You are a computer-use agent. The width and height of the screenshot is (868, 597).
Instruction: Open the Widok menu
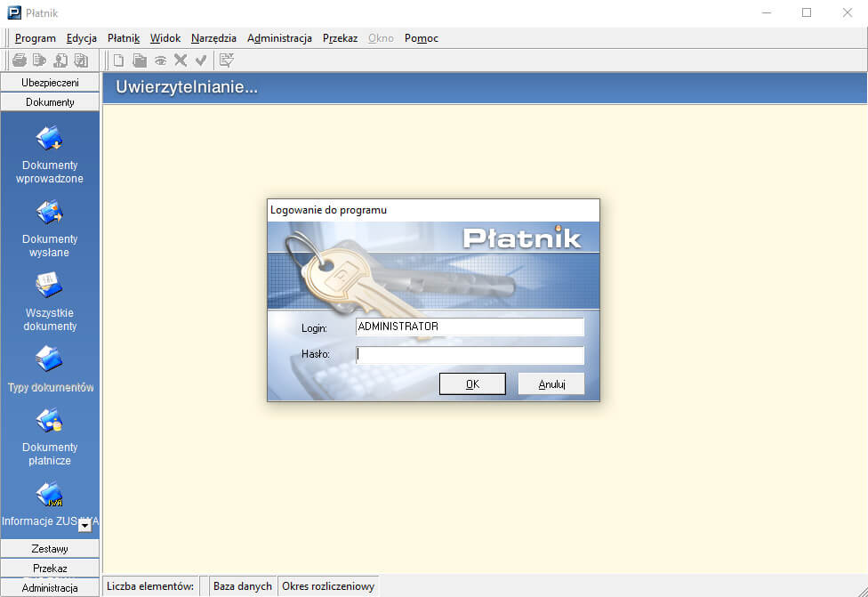point(165,38)
